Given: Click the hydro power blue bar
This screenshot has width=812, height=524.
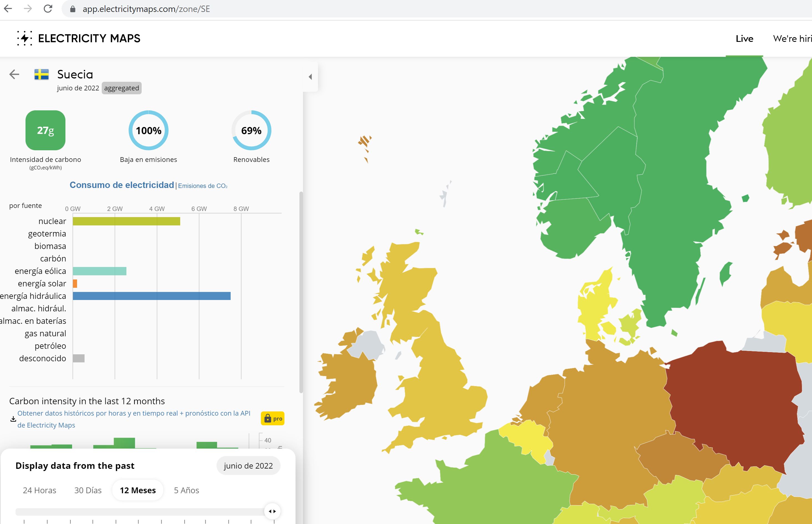Looking at the screenshot, I should pyautogui.click(x=152, y=296).
